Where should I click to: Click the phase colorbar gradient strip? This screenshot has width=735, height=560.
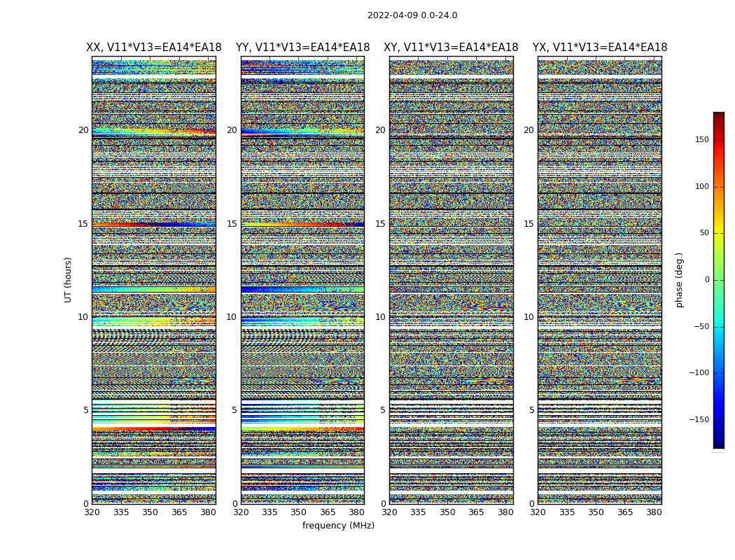pyautogui.click(x=719, y=280)
